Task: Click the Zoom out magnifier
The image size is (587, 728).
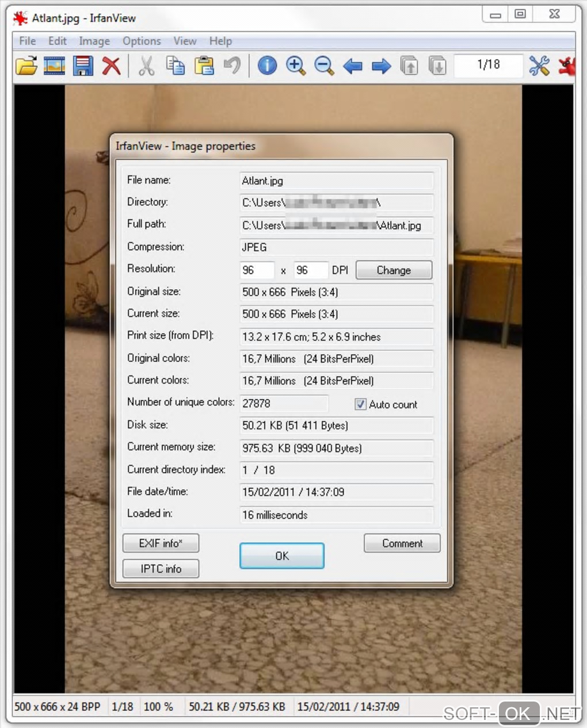Action: click(x=324, y=66)
